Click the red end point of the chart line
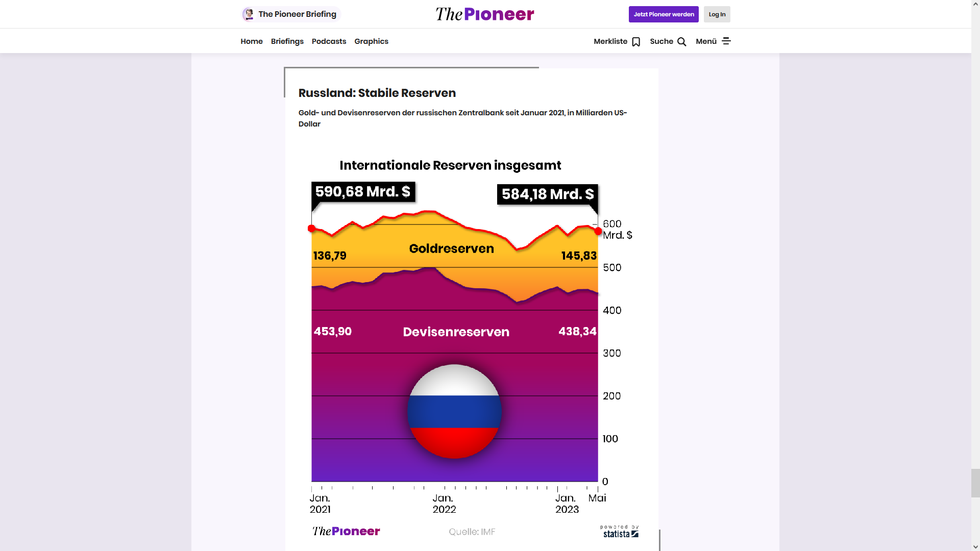 coord(598,231)
